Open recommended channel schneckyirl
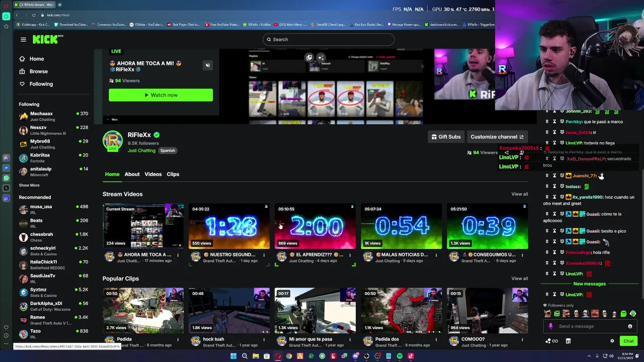 point(53,251)
